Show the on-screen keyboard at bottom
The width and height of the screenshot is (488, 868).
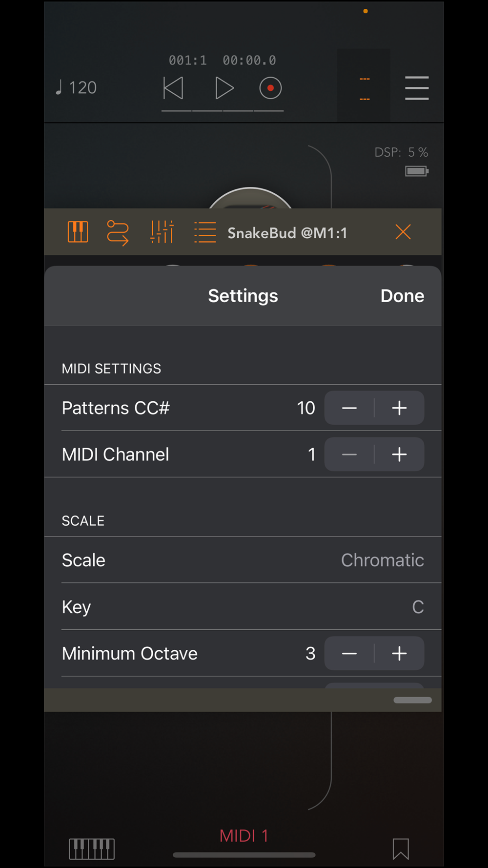pyautogui.click(x=92, y=848)
